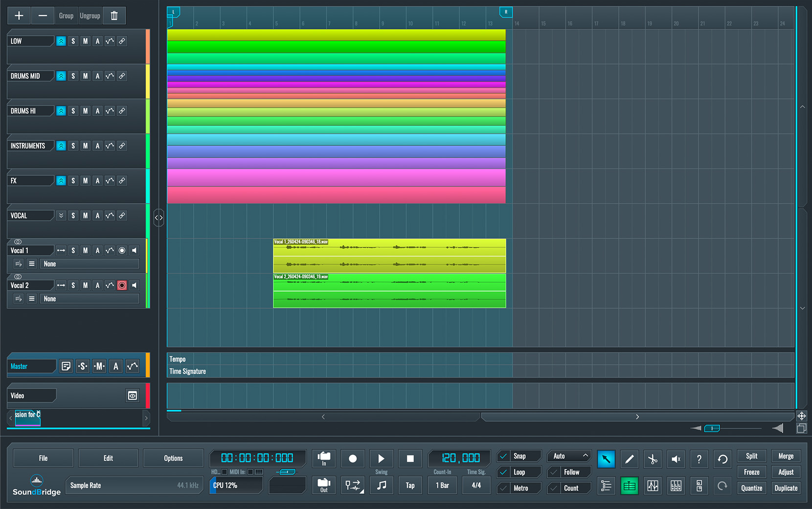The image size is (812, 509).
Task: Start playback with the Play button
Action: click(x=382, y=459)
